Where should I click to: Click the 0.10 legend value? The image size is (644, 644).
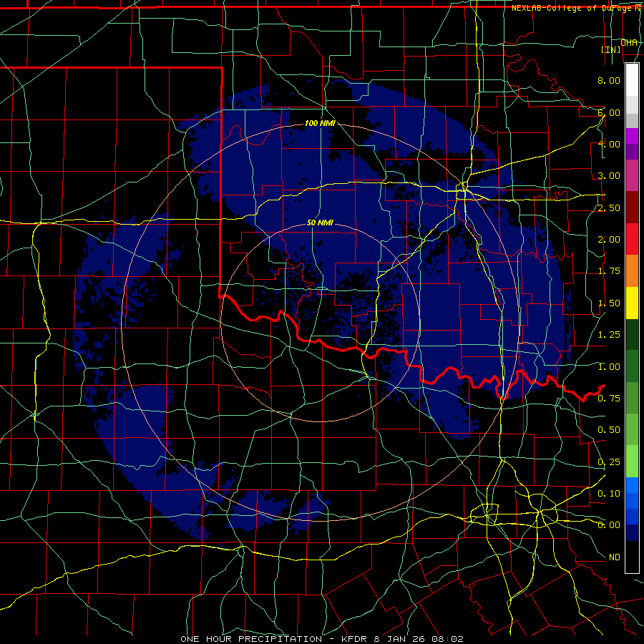(609, 494)
